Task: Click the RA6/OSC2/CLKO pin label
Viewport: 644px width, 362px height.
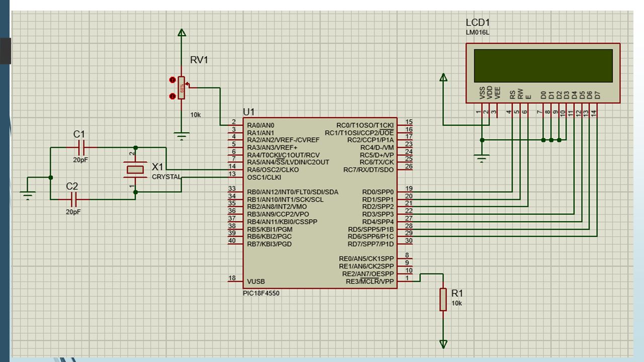Action: pos(273,169)
